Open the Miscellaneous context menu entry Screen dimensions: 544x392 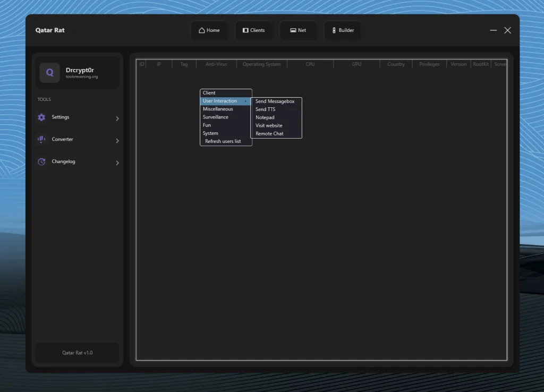(x=218, y=109)
